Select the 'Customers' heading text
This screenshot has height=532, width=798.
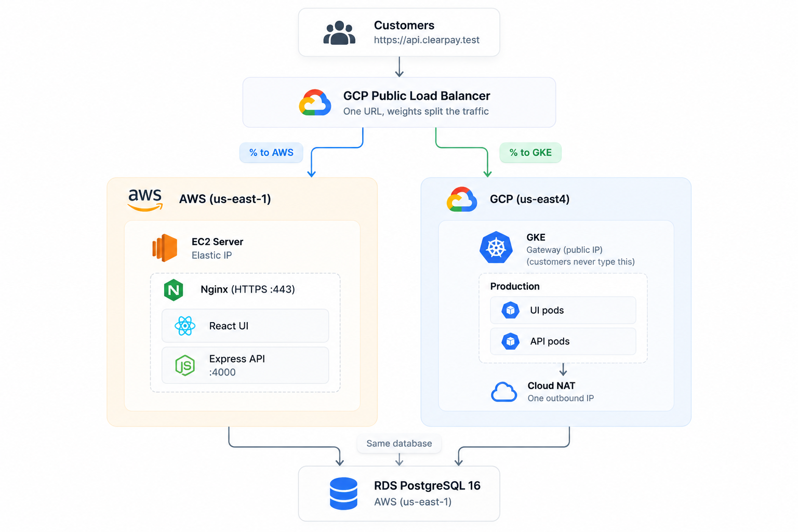coord(404,25)
